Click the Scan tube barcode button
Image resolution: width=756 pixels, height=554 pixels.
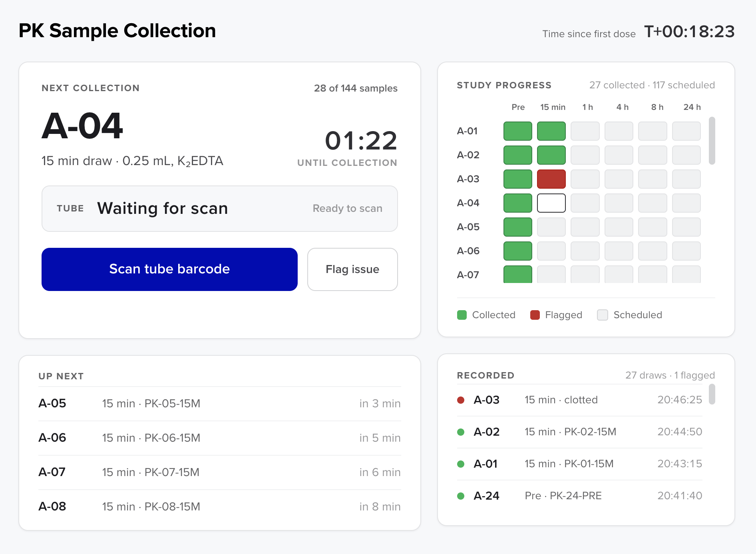169,269
